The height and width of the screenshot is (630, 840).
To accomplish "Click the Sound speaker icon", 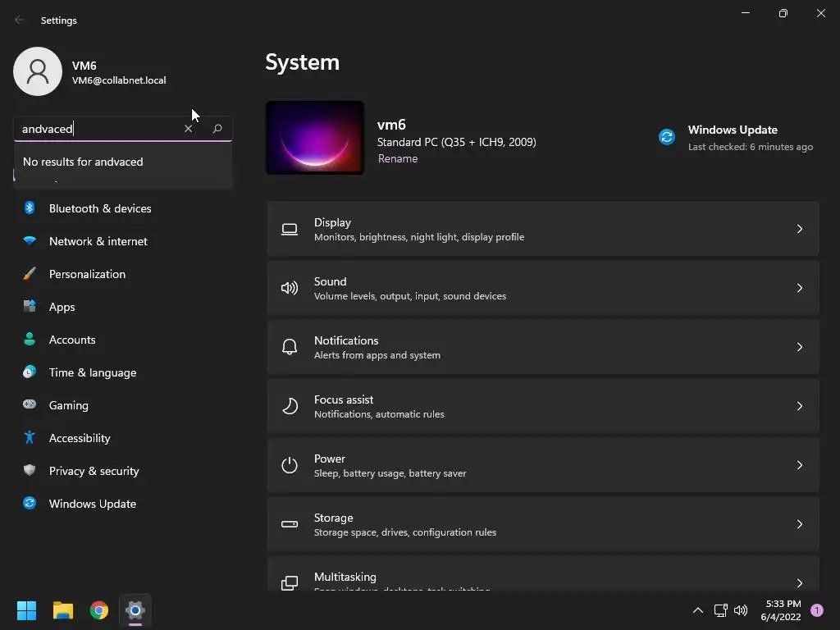I will (290, 288).
